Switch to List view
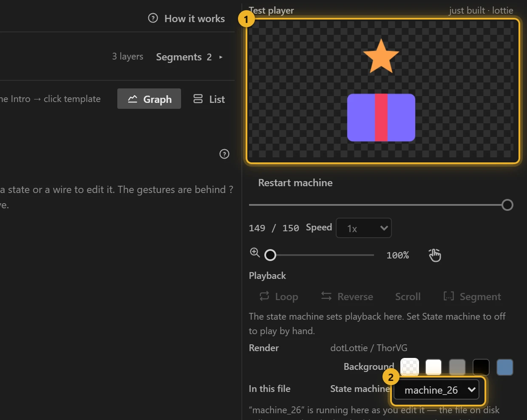This screenshot has height=420, width=527. tap(209, 99)
